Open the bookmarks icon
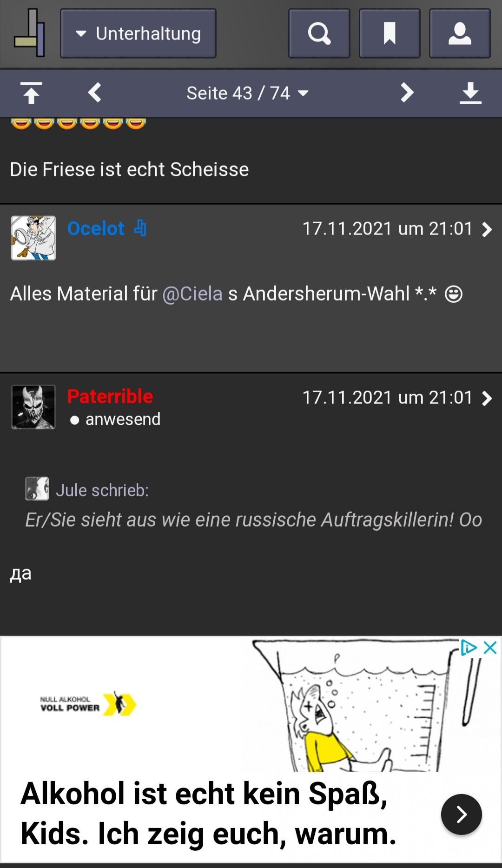Image resolution: width=502 pixels, height=868 pixels. click(x=390, y=33)
